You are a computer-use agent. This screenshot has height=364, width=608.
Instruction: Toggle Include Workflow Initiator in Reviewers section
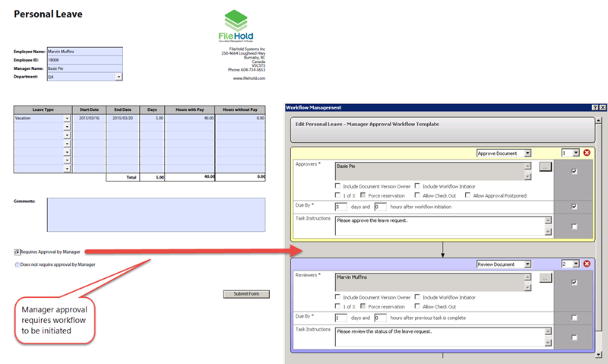pos(417,297)
